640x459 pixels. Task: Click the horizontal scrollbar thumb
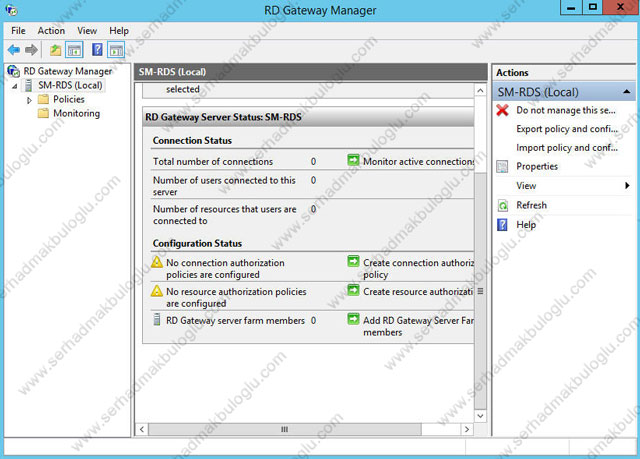[x=285, y=429]
